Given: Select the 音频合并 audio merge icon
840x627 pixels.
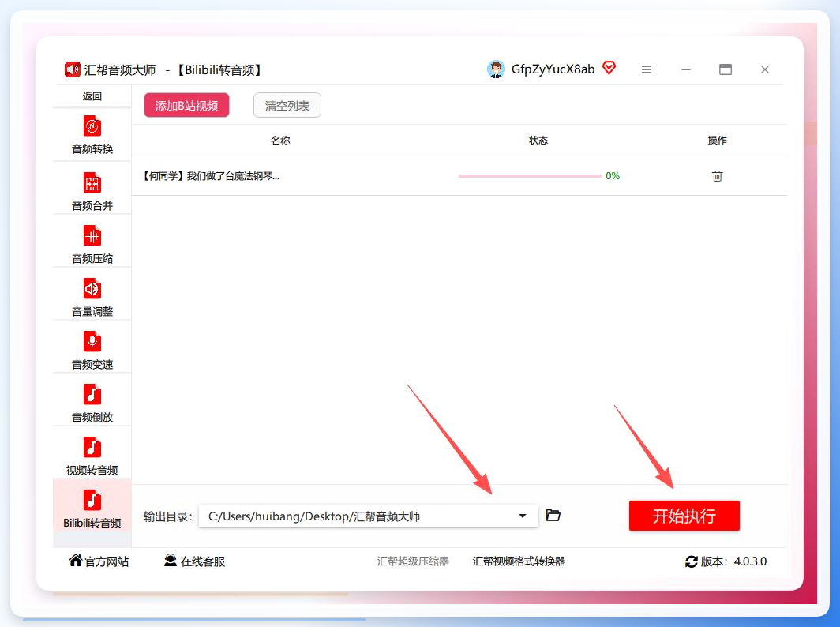Looking at the screenshot, I should (92, 184).
